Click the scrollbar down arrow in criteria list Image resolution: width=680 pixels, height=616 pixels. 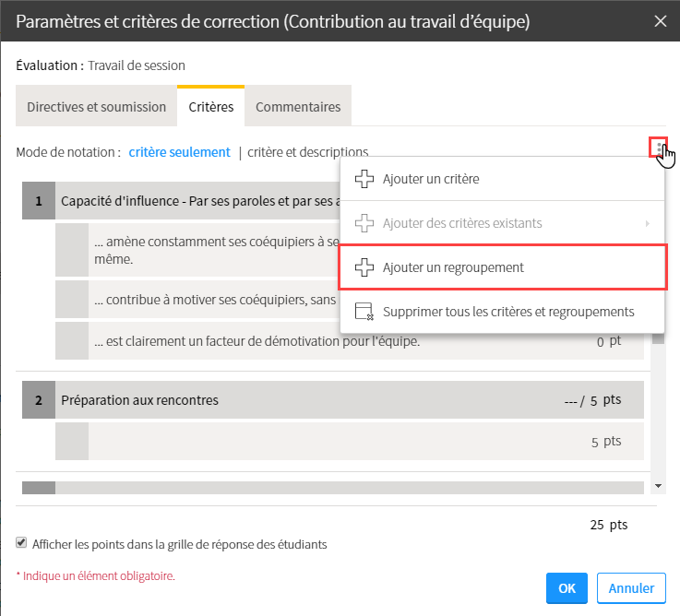(x=658, y=485)
